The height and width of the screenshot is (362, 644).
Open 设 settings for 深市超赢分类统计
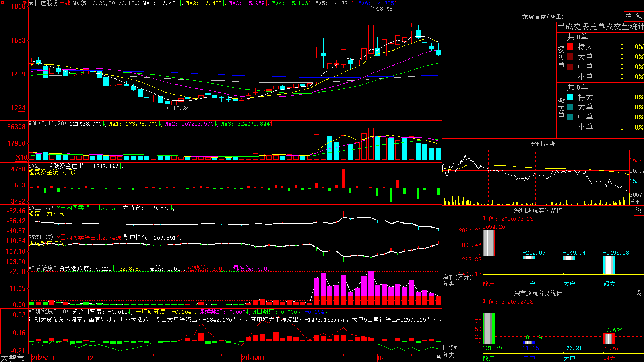click(x=638, y=293)
